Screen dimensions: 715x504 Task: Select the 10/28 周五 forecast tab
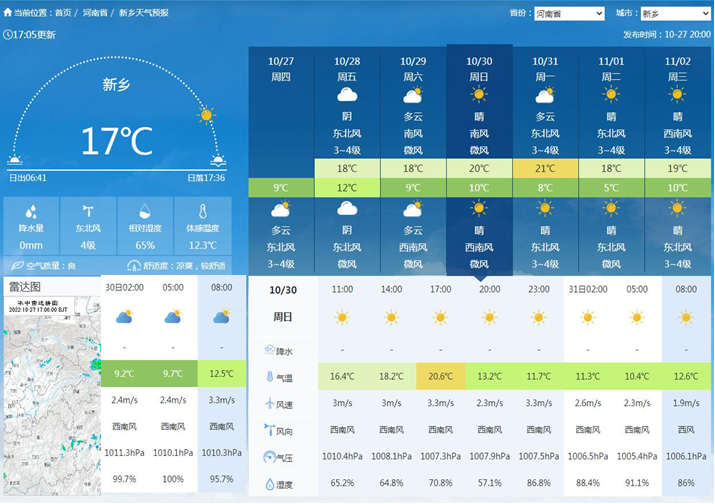(x=347, y=68)
